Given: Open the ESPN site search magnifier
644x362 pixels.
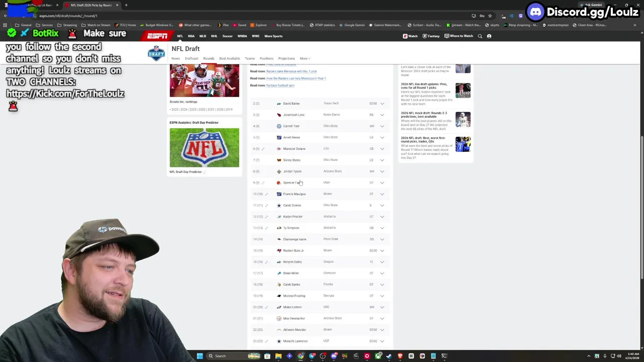Looking at the screenshot, I should [480, 36].
